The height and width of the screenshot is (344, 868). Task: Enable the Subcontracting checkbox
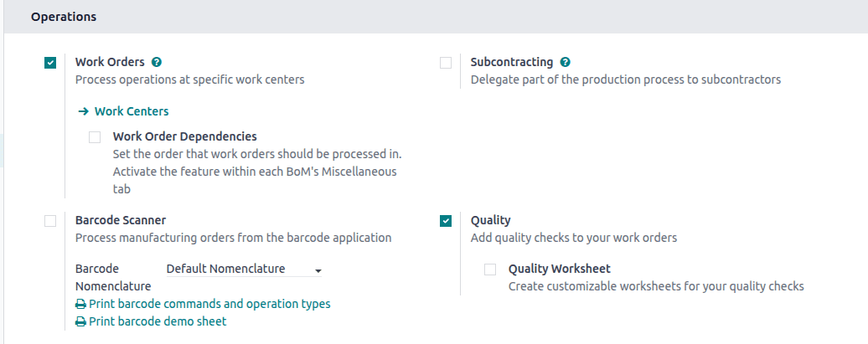point(446,63)
